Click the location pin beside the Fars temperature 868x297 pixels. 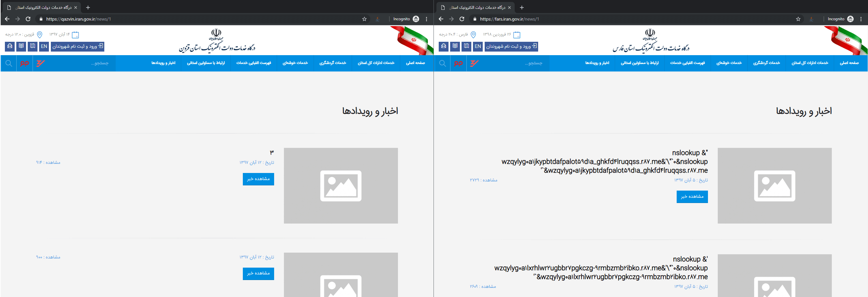pyautogui.click(x=473, y=34)
